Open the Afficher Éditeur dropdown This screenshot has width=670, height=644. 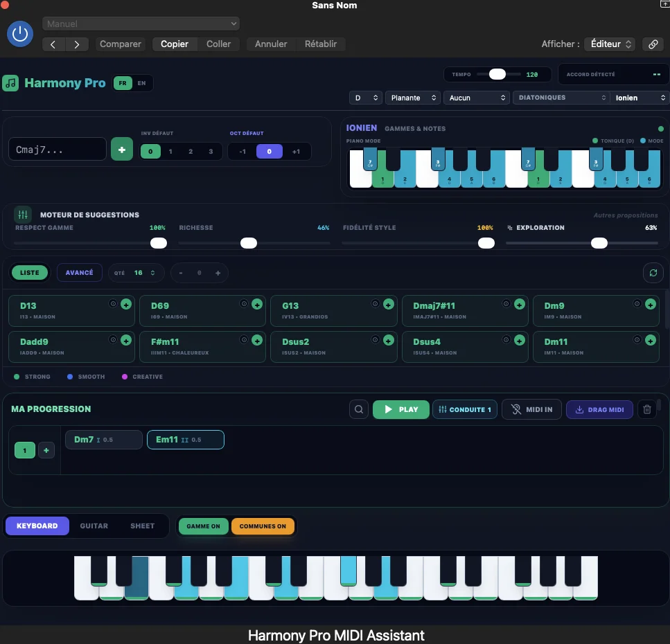pyautogui.click(x=610, y=44)
